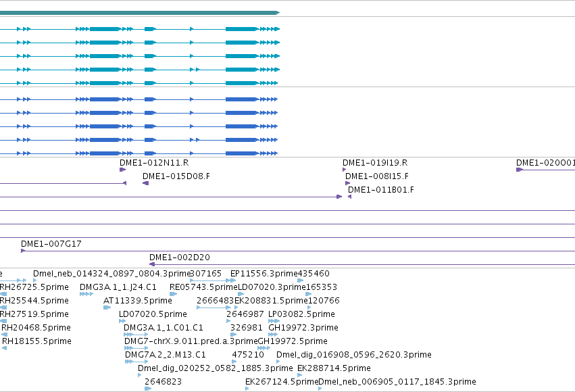
Task: Open the Dmel_dig_016908_0596_2620.3prime label
Action: (x=354, y=355)
